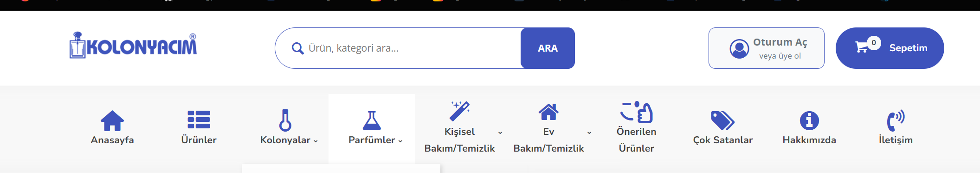980x173 pixels.
Task: Expand the Parfümler dropdown arrow
Action: [400, 141]
